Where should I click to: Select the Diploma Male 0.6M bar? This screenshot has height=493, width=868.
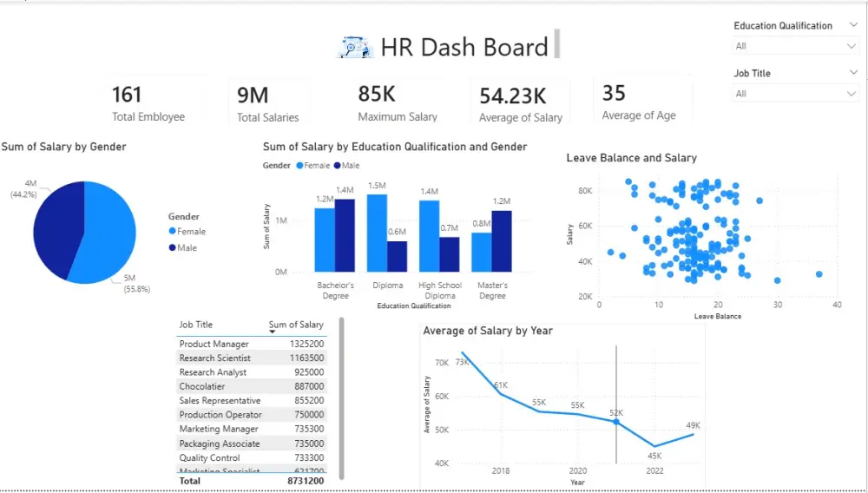tap(397, 256)
